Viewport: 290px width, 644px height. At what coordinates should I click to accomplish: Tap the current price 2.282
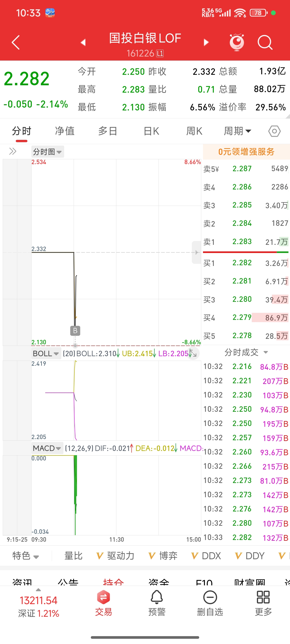(x=27, y=79)
